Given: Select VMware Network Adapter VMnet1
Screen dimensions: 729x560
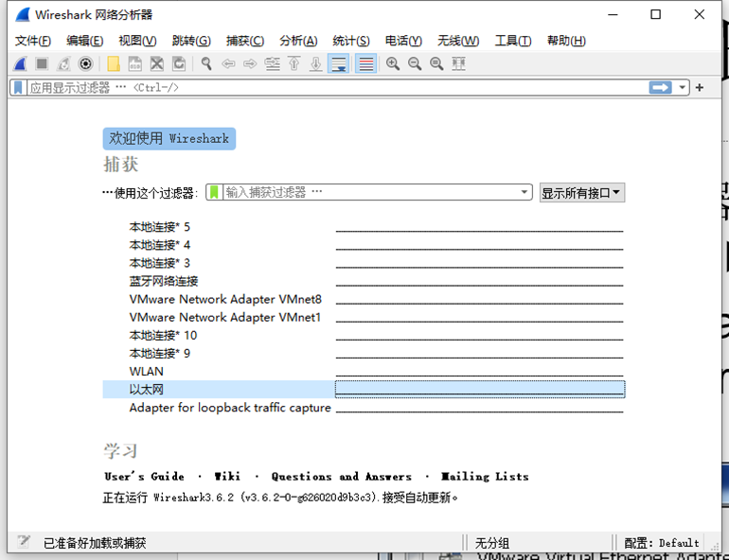Looking at the screenshot, I should tap(364, 317).
